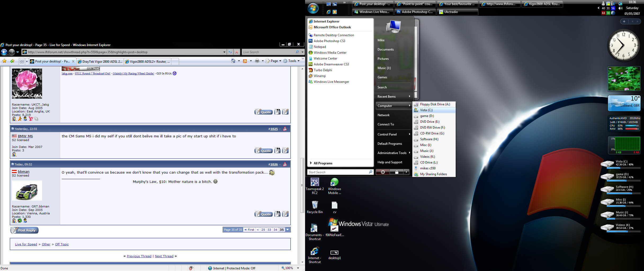Viewport: 644px width, 271px height.
Task: Open the Start orb on the taskbar
Action: point(313,8)
